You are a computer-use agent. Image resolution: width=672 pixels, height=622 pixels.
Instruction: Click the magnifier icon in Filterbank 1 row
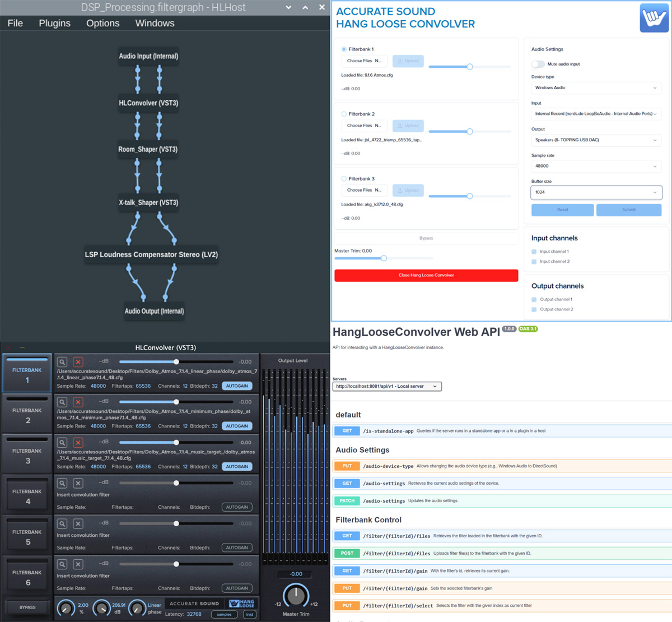(62, 362)
